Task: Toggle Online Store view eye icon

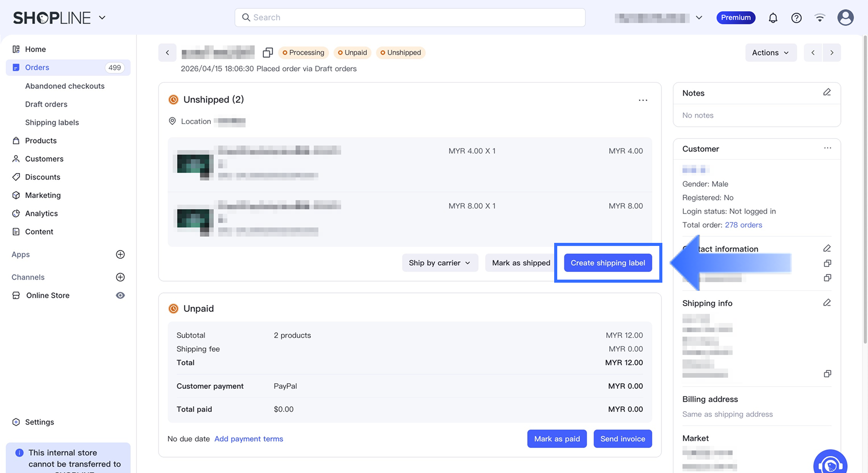Action: (x=120, y=295)
